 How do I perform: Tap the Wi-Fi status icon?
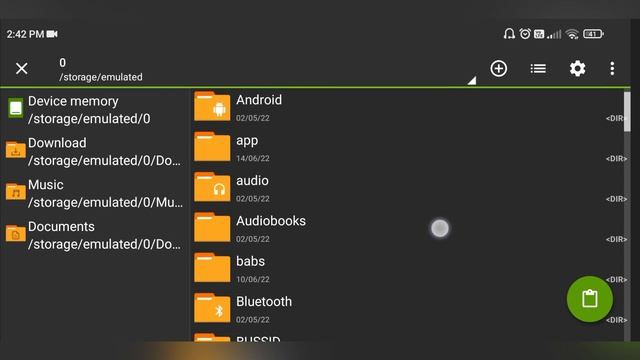point(572,34)
